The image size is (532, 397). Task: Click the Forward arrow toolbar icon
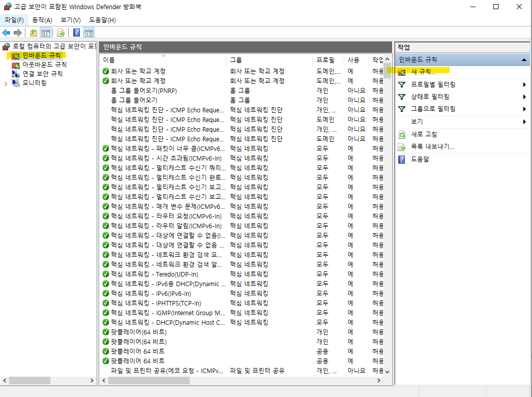[x=18, y=33]
